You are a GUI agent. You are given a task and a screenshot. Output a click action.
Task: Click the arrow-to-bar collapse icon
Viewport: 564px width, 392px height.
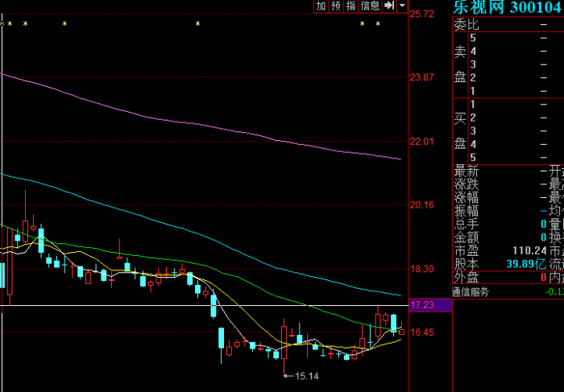pyautogui.click(x=389, y=6)
